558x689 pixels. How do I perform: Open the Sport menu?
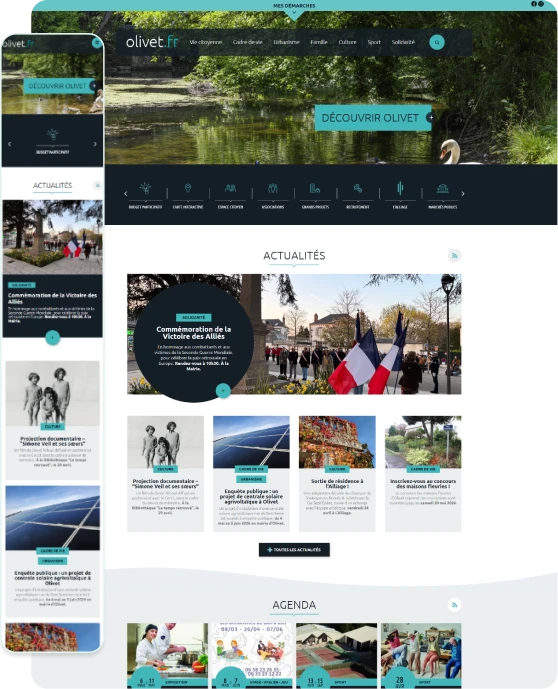pos(374,42)
